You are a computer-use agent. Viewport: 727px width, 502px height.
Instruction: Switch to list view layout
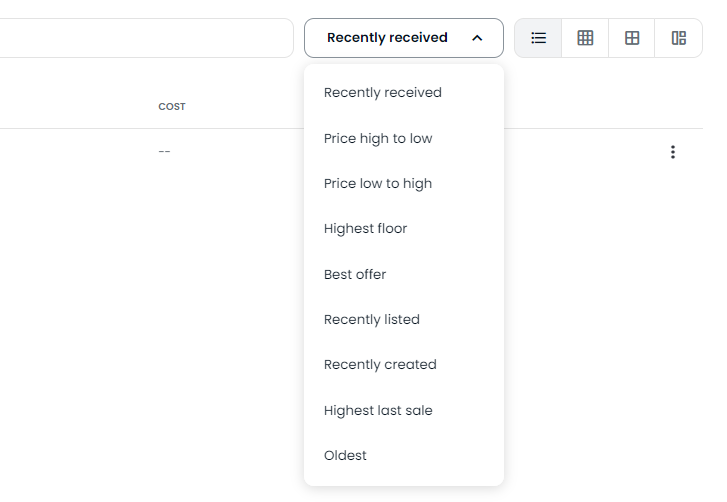point(539,38)
